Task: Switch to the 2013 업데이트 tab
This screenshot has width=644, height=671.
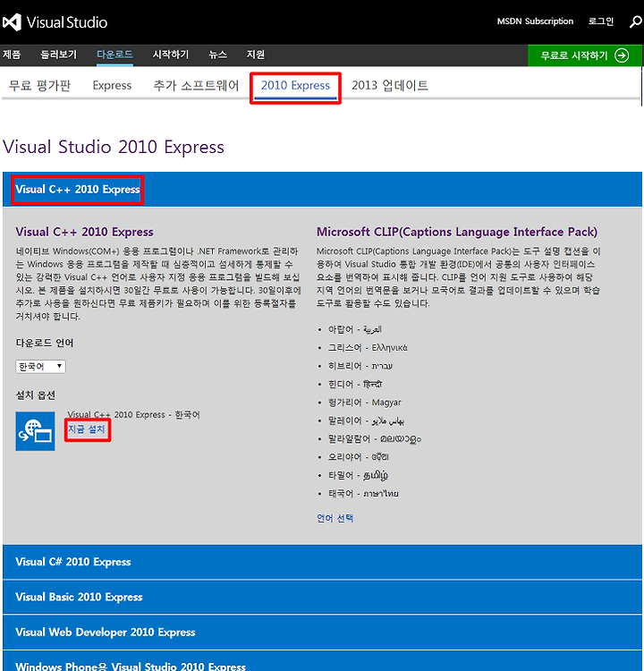Action: (390, 86)
